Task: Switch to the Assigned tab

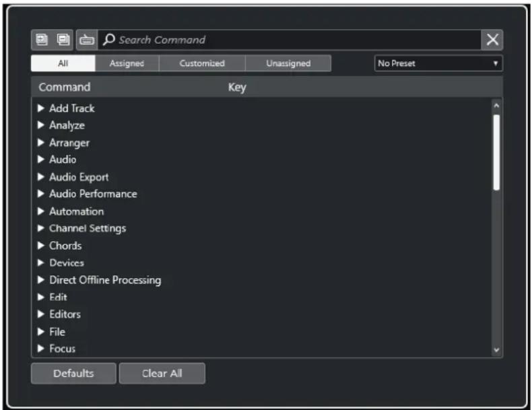Action: (x=127, y=63)
